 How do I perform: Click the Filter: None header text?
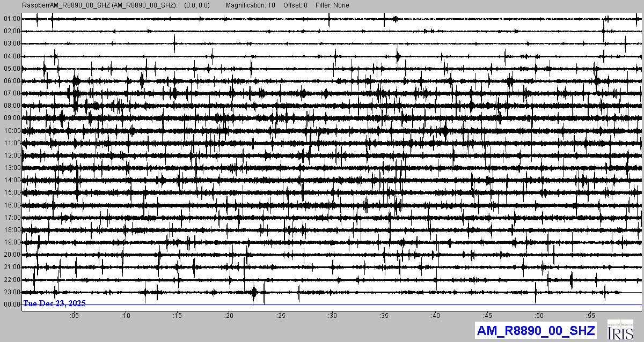331,5
